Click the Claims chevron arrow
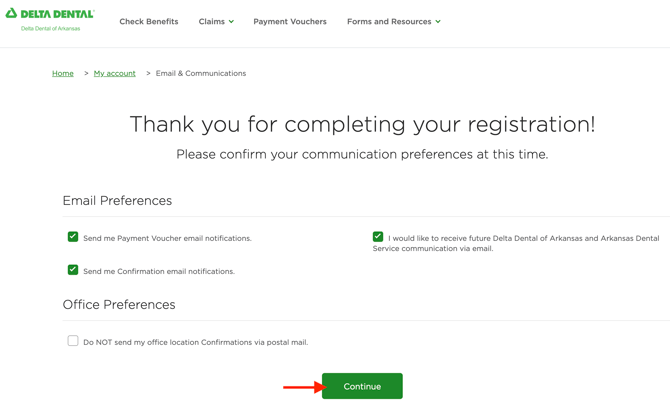Viewport: 670px width, 404px height. 231,21
